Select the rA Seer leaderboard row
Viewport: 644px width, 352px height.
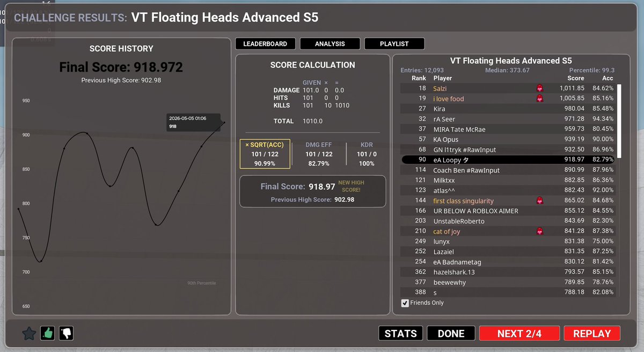(x=508, y=119)
